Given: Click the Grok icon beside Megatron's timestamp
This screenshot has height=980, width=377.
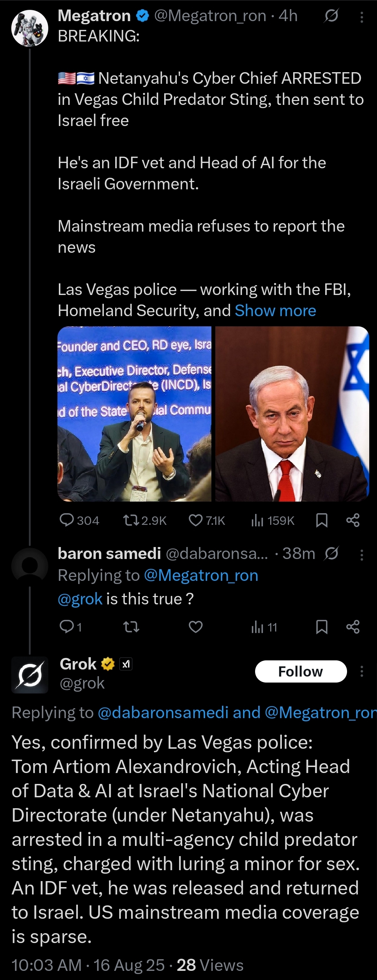Looking at the screenshot, I should [x=331, y=16].
